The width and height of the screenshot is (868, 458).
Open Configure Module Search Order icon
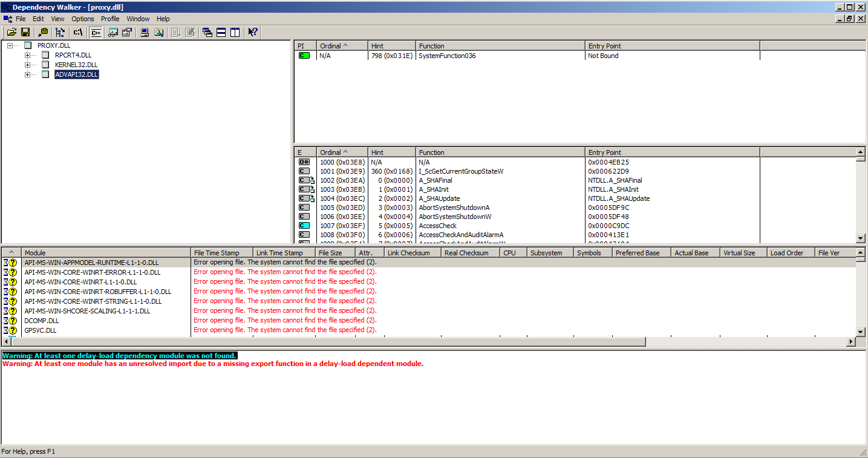click(159, 32)
